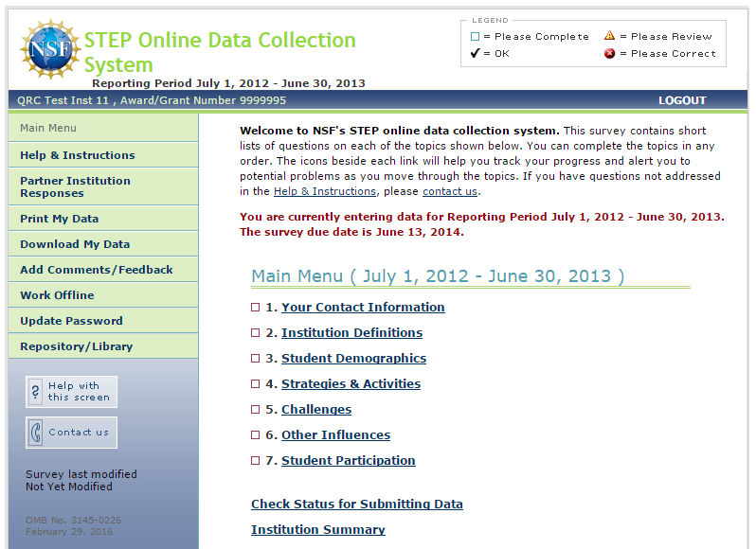The height and width of the screenshot is (549, 756).
Task: Click the question mark icon beside Help with this screen
Action: point(35,392)
